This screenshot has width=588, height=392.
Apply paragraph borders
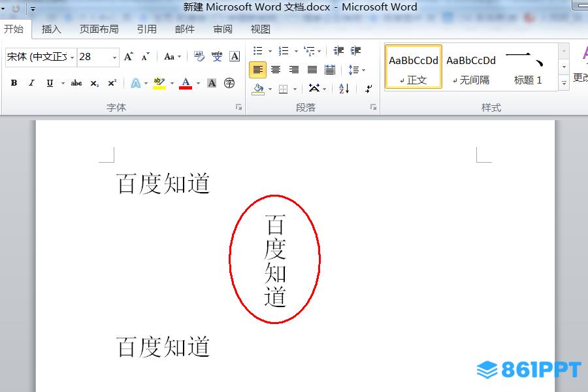[x=284, y=89]
